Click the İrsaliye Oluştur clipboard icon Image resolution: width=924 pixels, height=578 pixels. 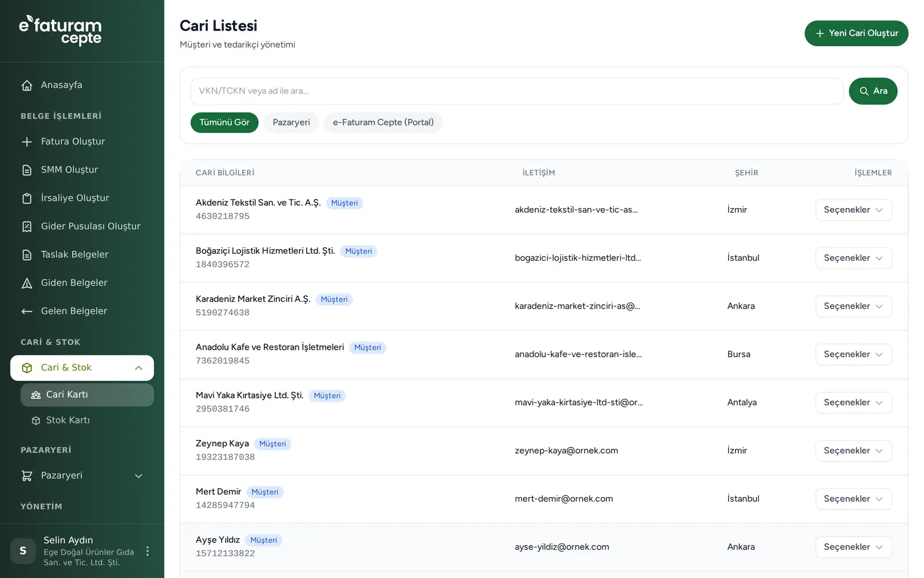point(27,199)
